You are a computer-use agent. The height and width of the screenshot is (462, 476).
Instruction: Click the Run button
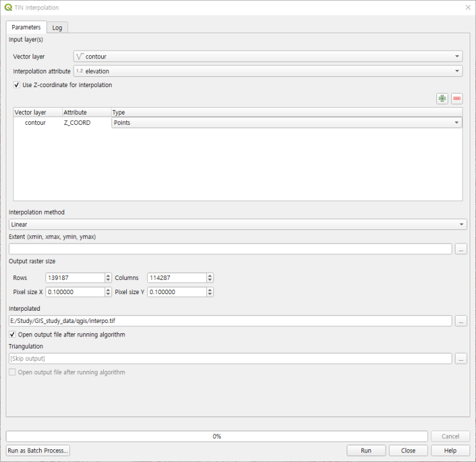366,450
